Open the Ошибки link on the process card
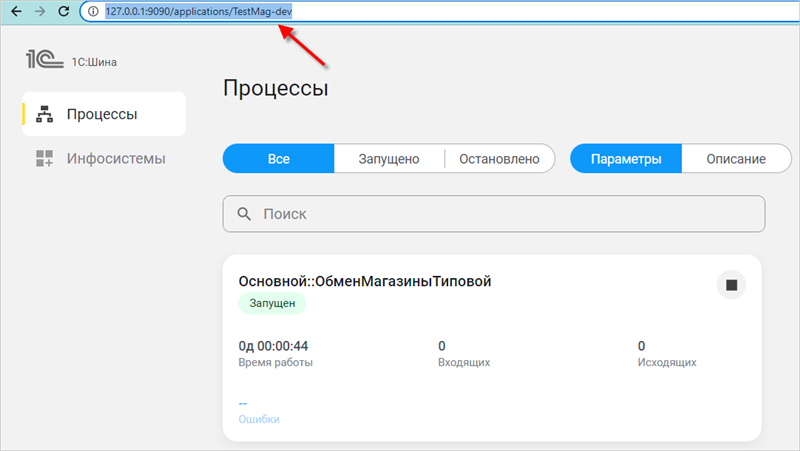Image resolution: width=800 pixels, height=451 pixels. point(258,419)
